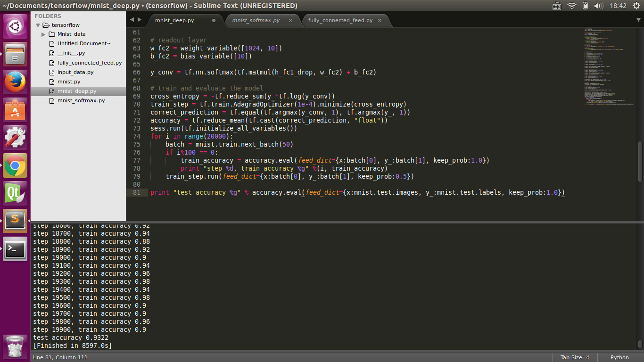Switch to the fully_connected_feed.py tab
644x362 pixels.
point(340,21)
